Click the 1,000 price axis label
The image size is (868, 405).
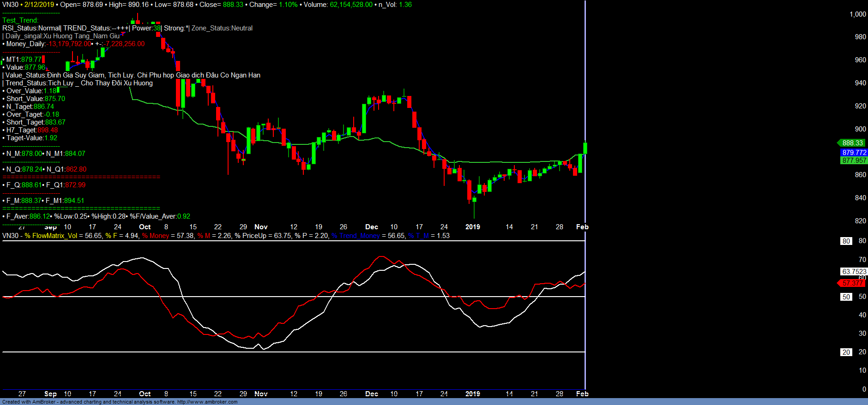click(857, 14)
